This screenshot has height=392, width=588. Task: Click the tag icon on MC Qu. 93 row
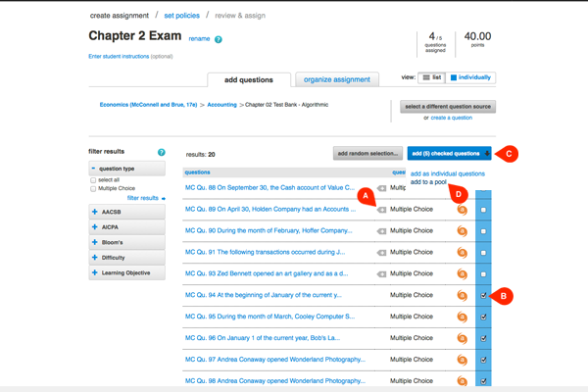coord(382,273)
